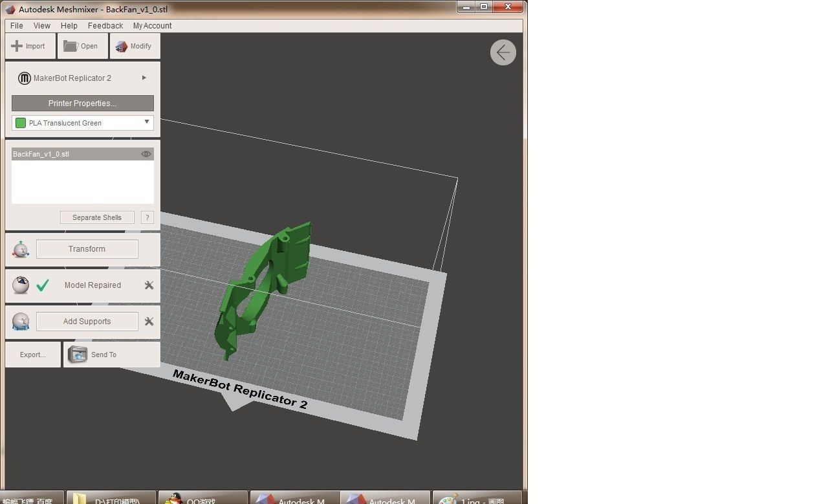Click the back arrow circle button
This screenshot has height=504, width=828.
(x=503, y=52)
